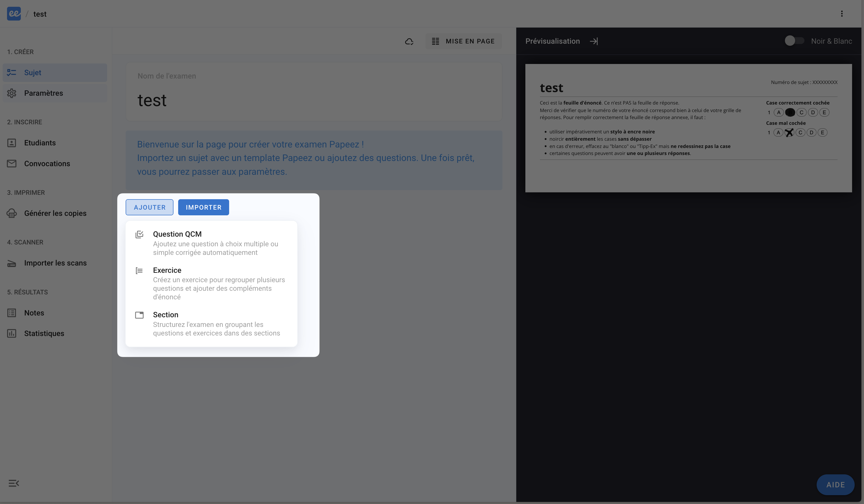The image size is (864, 504).
Task: Open the Notes results page
Action: click(x=34, y=313)
